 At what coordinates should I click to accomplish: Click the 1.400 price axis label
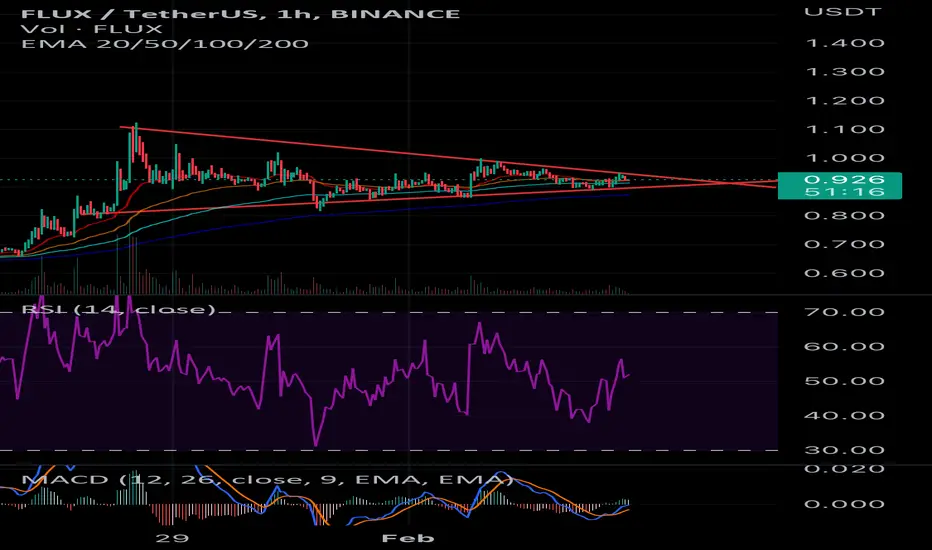pyautogui.click(x=845, y=43)
